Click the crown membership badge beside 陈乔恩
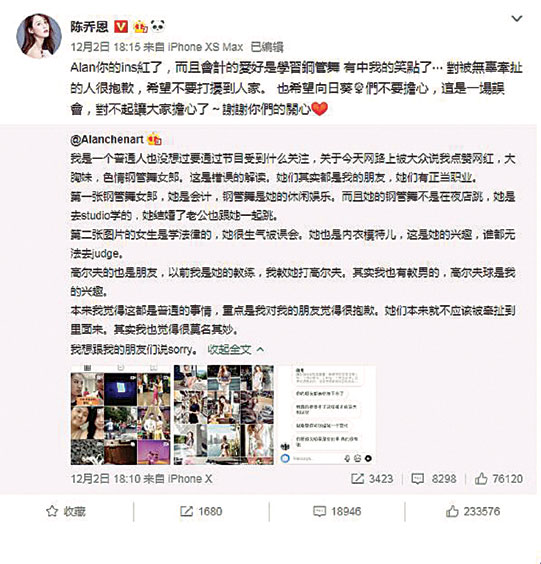This screenshot has height=564, width=541. point(140,27)
